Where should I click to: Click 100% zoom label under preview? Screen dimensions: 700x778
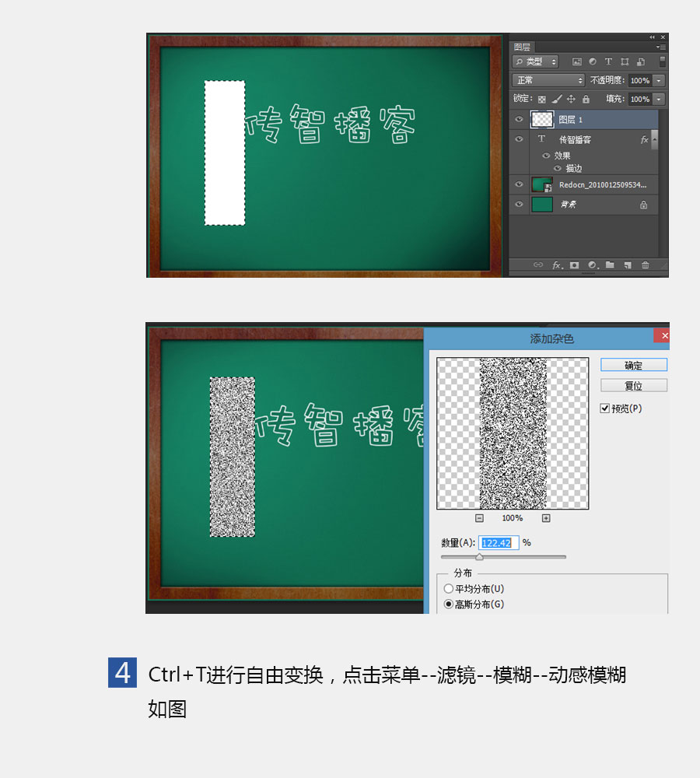point(512,518)
